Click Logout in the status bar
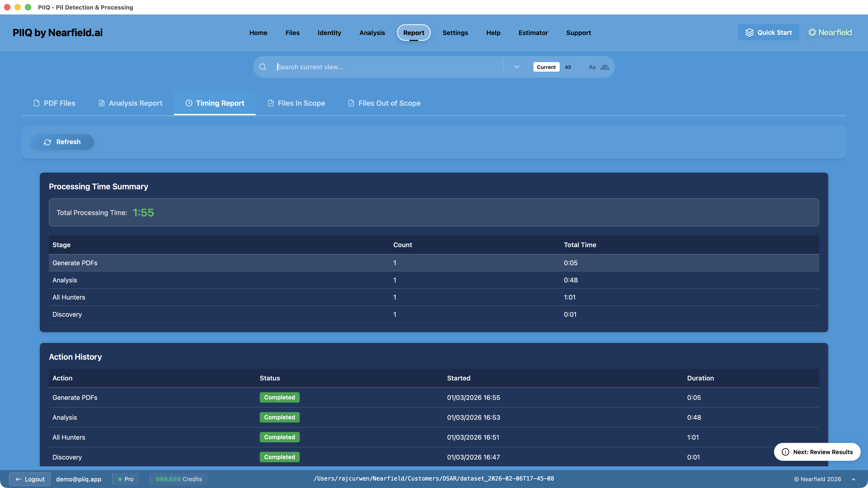The image size is (868, 488). tap(30, 479)
